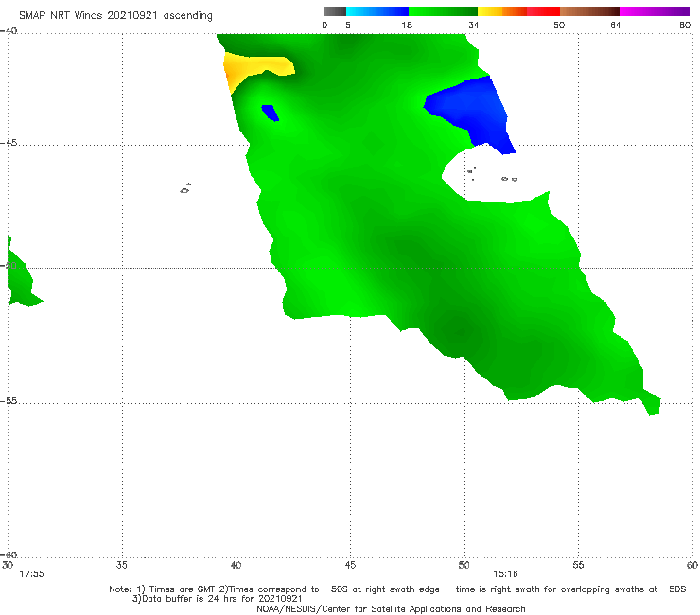
Task: Click the yellow-orange segment of the color bar
Action: [x=502, y=11]
